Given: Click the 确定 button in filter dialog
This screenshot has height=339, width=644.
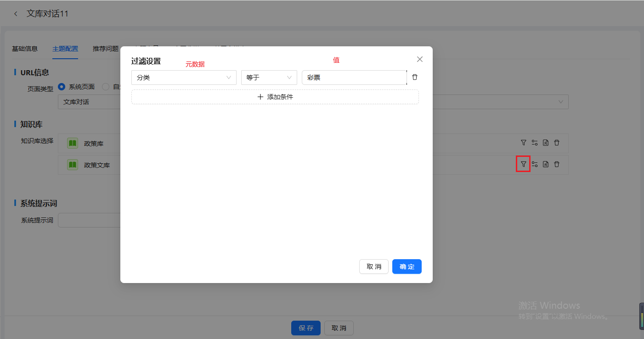Looking at the screenshot, I should (407, 267).
